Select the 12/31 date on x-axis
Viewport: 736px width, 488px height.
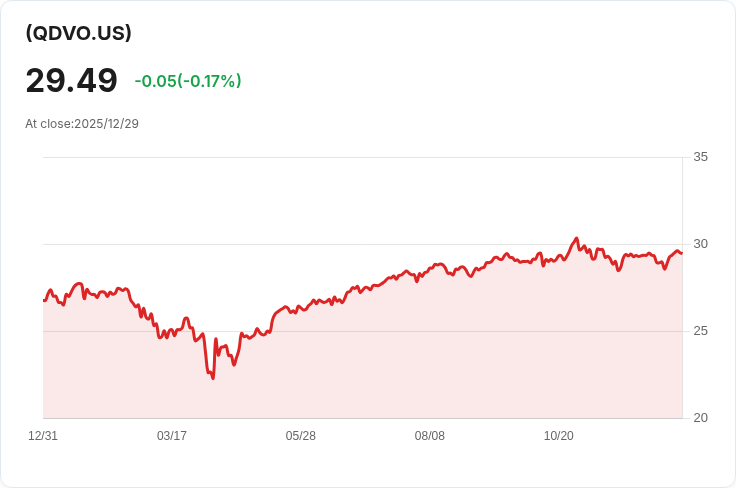pos(43,436)
